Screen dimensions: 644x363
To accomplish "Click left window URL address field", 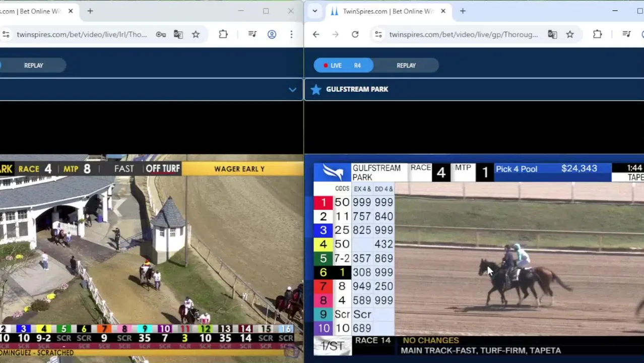I will pos(82,34).
